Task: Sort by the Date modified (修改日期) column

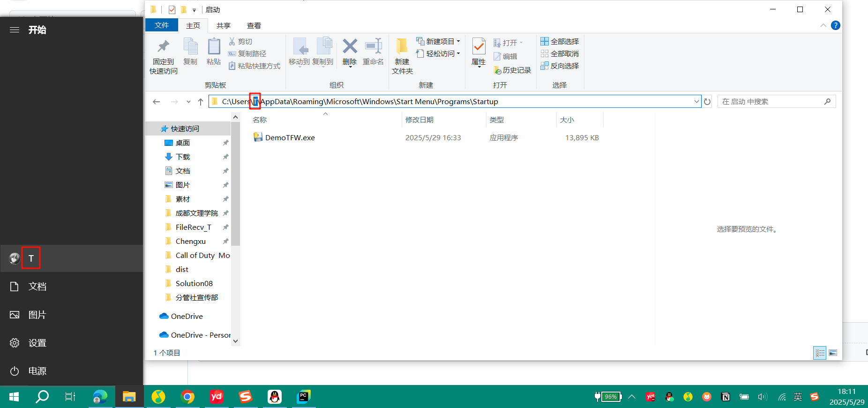Action: [x=444, y=120]
